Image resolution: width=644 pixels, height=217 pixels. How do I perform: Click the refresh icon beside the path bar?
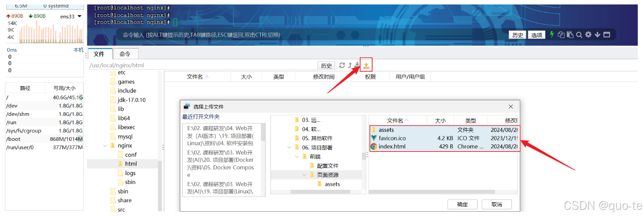pyautogui.click(x=342, y=66)
